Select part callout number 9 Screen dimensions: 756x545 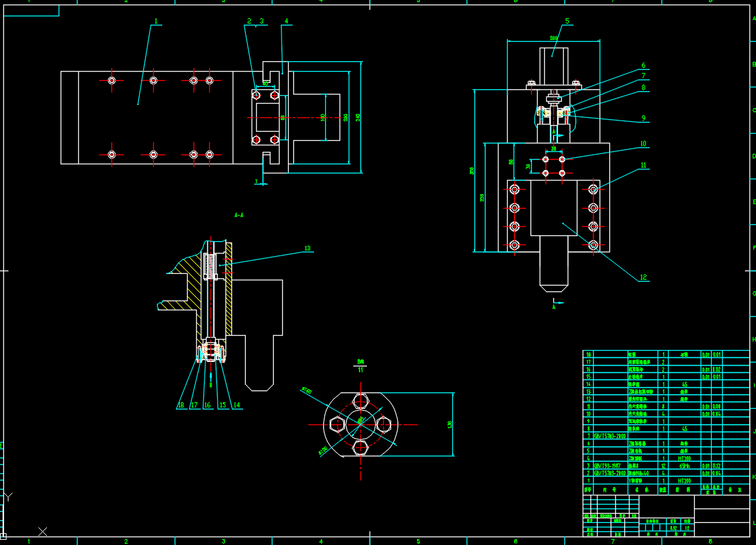[x=643, y=118]
